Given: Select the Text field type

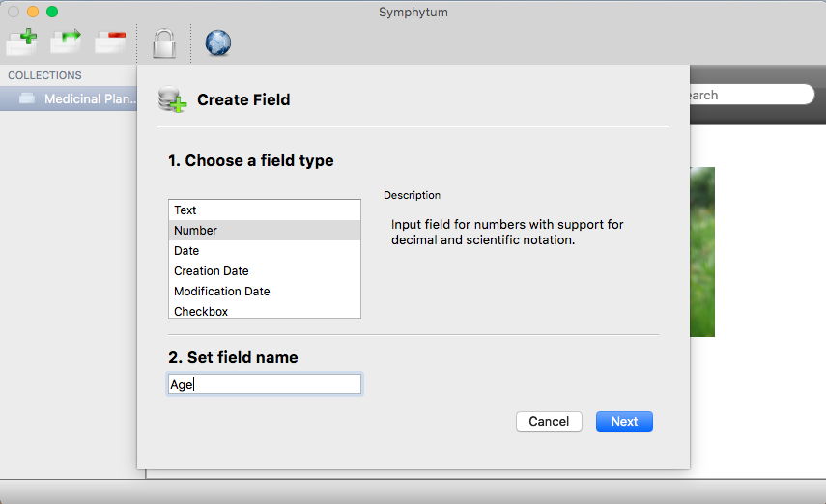Looking at the screenshot, I should [x=265, y=210].
